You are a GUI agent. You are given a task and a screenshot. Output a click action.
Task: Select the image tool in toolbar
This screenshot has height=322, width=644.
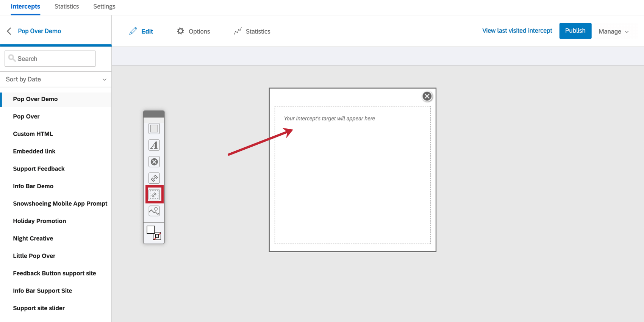154,211
